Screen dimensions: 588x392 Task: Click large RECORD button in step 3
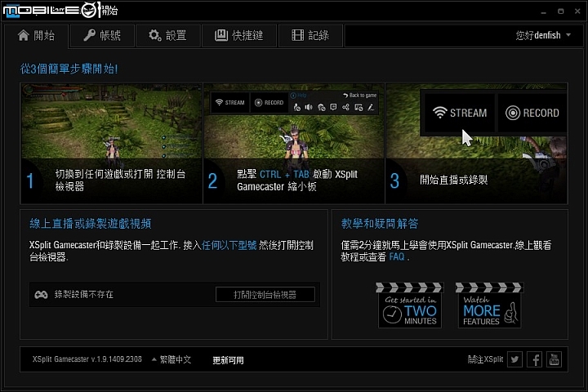click(532, 113)
